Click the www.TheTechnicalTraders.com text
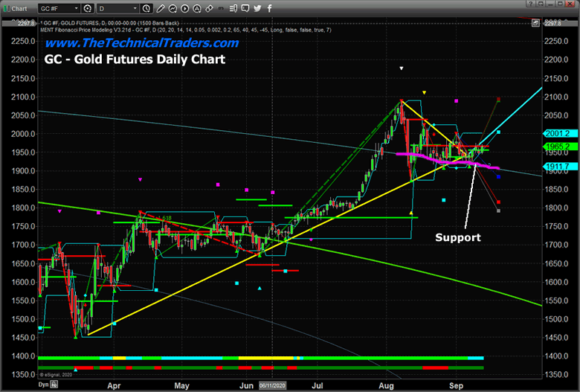 tap(142, 43)
